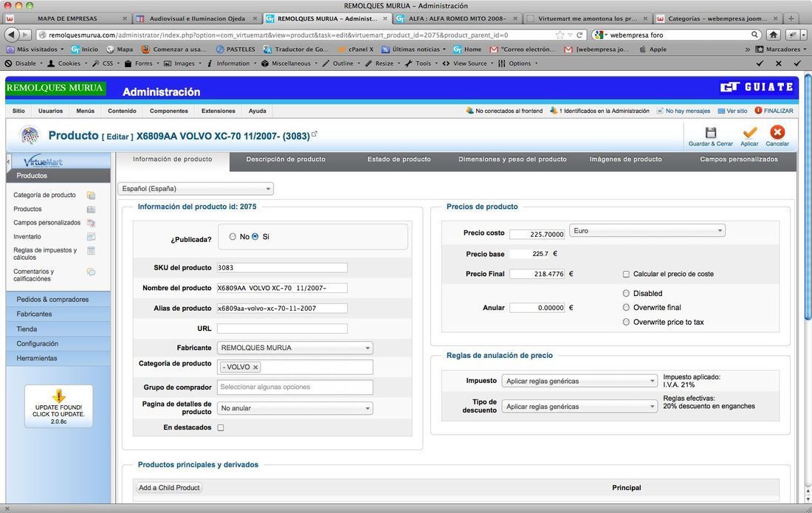
Task: Click the browser forward arrow button
Action: [x=25, y=35]
